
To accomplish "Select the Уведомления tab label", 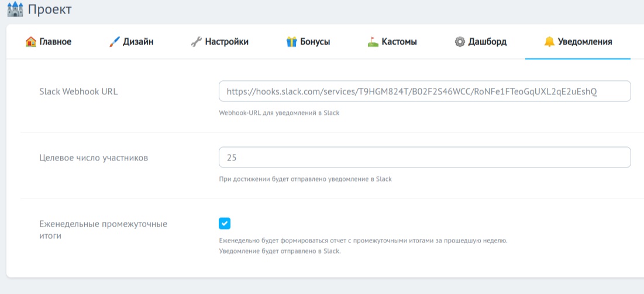I will click(x=585, y=42).
